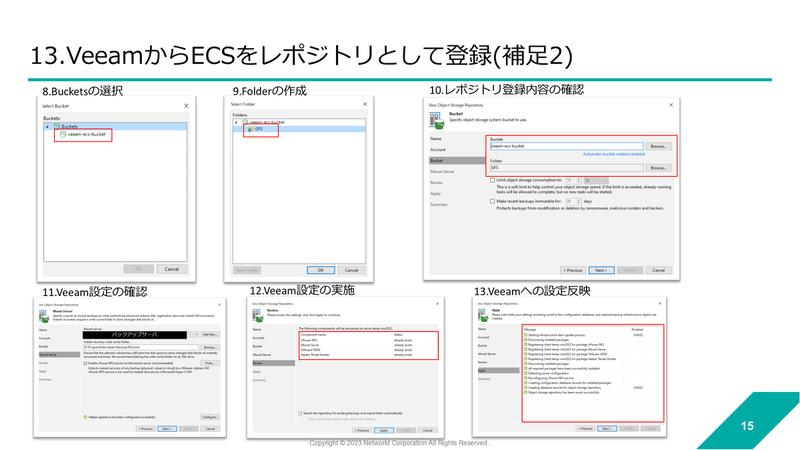This screenshot has width=800, height=450.
Task: Close the Select Folder dialog with X
Action: [365, 104]
